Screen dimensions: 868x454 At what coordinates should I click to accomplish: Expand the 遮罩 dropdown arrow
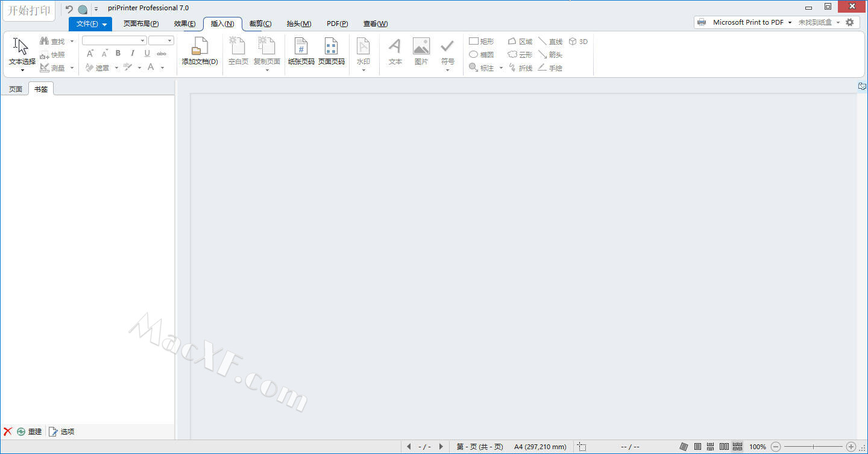pyautogui.click(x=116, y=68)
